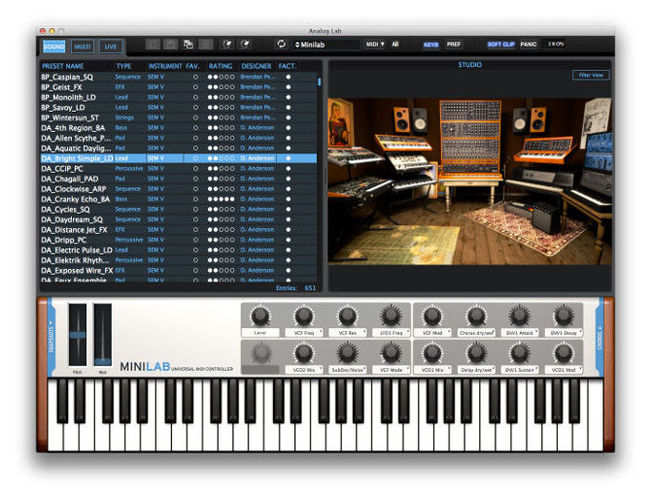This screenshot has width=651, height=499.
Task: Click the VCF Res knob
Action: click(x=348, y=316)
